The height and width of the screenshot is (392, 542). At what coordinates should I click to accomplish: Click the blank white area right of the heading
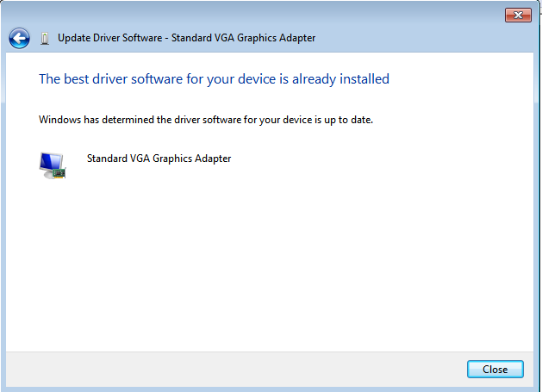465,79
